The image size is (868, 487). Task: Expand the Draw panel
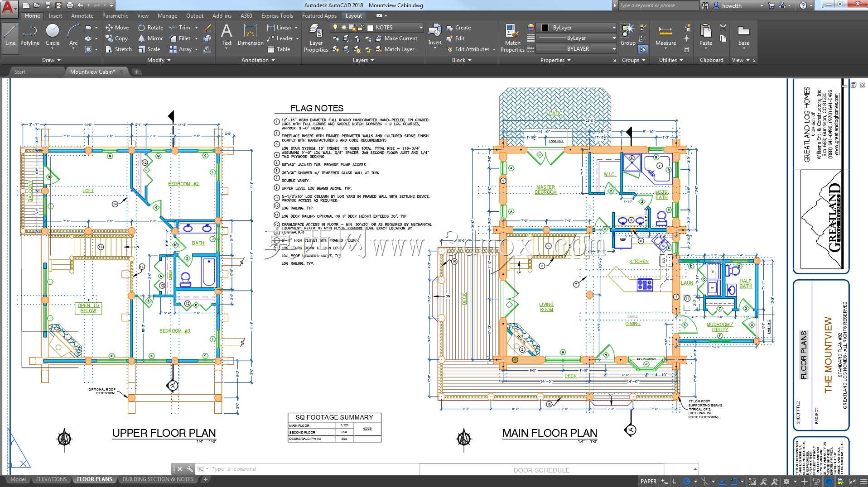click(x=51, y=60)
